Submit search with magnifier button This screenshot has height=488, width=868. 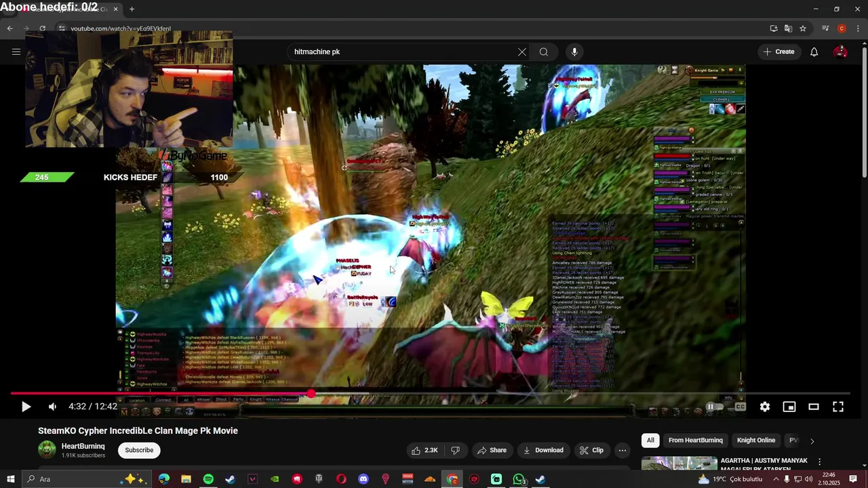pyautogui.click(x=544, y=52)
